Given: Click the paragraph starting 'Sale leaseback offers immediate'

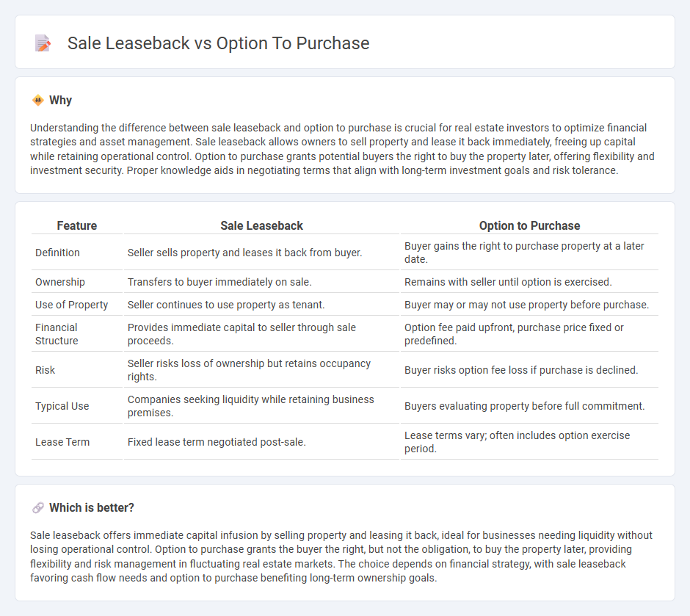Looking at the screenshot, I should click(341, 557).
